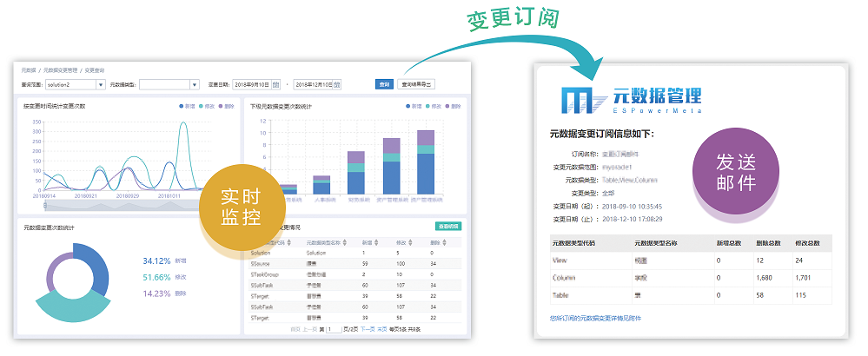Sort table by 修改 column arrows
This screenshot has width=868, height=356.
(409, 242)
